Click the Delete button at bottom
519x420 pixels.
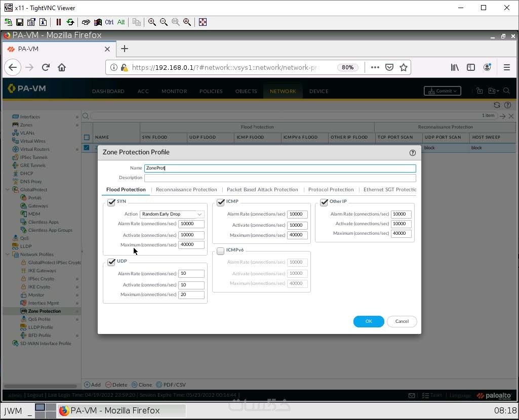[x=116, y=385]
